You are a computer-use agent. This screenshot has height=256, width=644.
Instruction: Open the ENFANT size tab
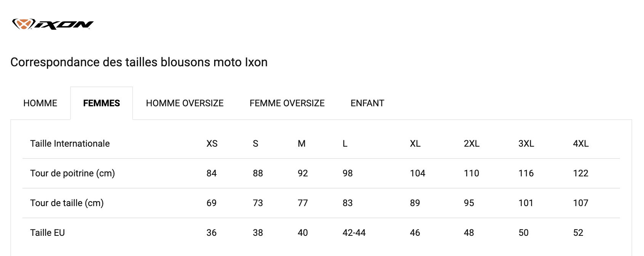click(367, 103)
